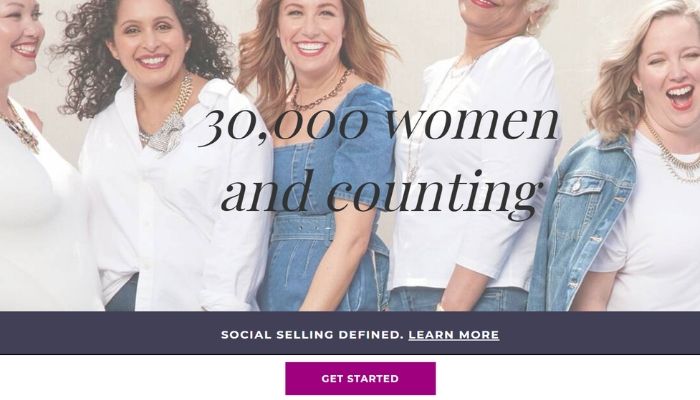Click the curly-haired woman's white button-up shirt
Viewport: 700px width, 400px height.
[174, 201]
